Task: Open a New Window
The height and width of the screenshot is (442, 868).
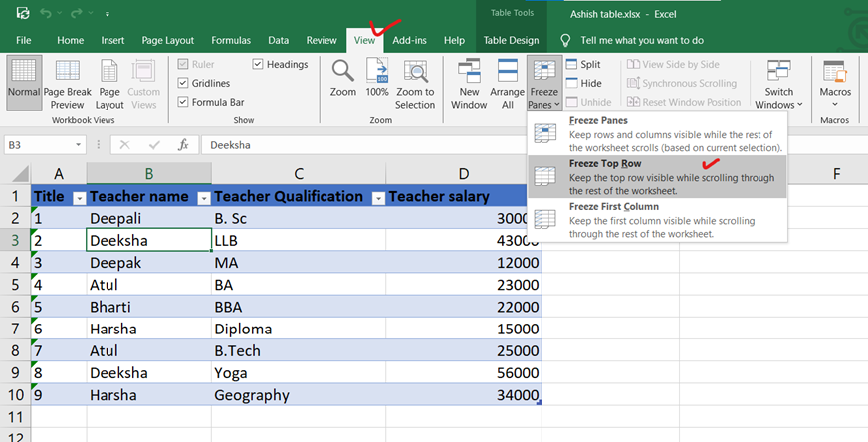Action: (469, 75)
